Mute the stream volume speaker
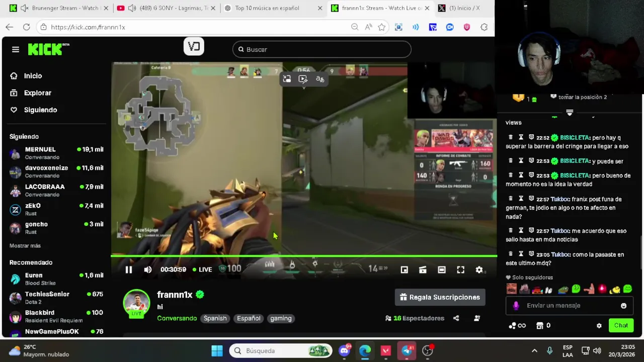644x362 pixels. [x=147, y=270]
